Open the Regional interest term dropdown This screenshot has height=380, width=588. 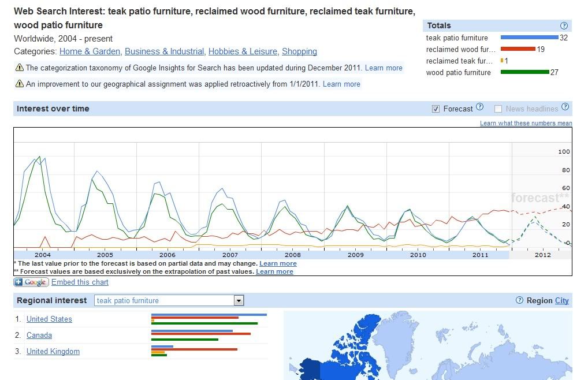(x=169, y=300)
